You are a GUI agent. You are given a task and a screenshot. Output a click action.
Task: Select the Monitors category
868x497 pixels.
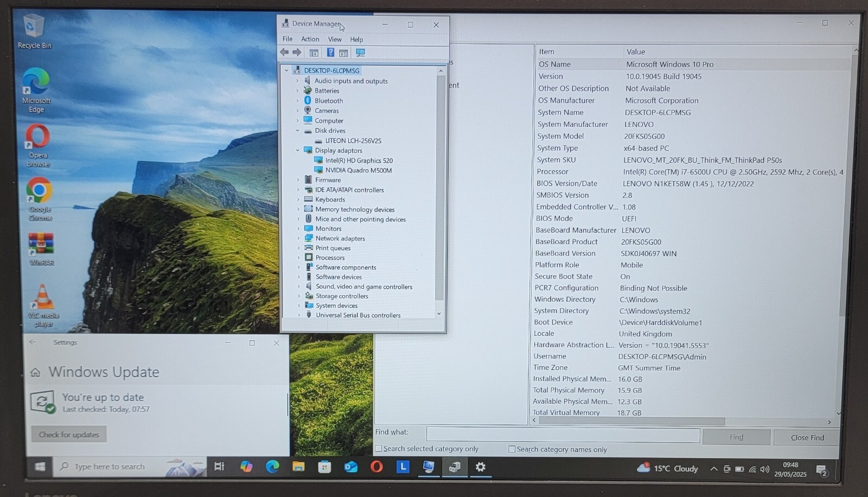pyautogui.click(x=328, y=229)
